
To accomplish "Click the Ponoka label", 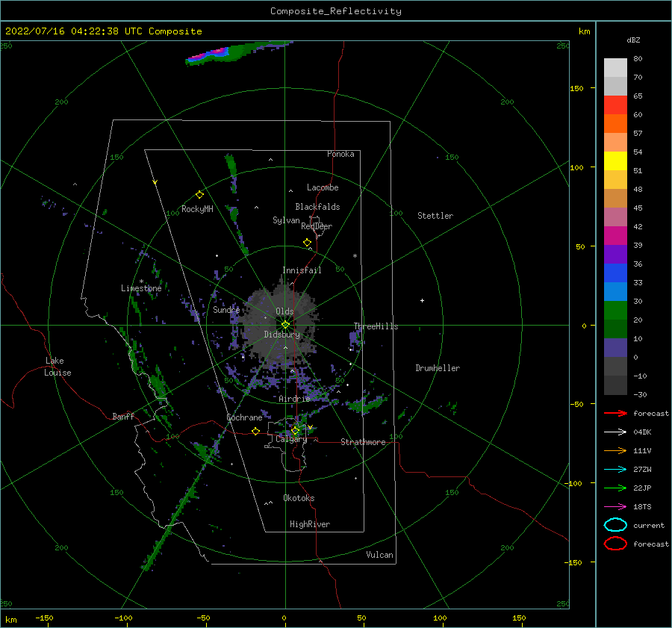I will 340,154.
